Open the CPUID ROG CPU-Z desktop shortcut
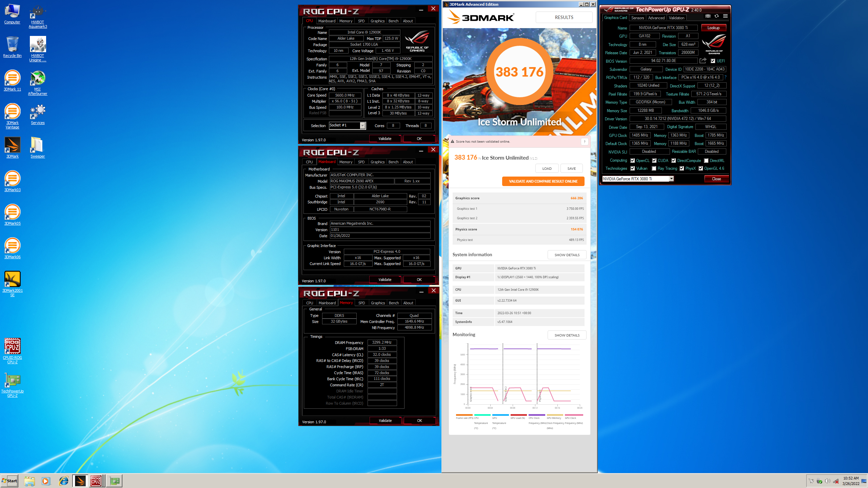This screenshot has width=868, height=488. 12,351
